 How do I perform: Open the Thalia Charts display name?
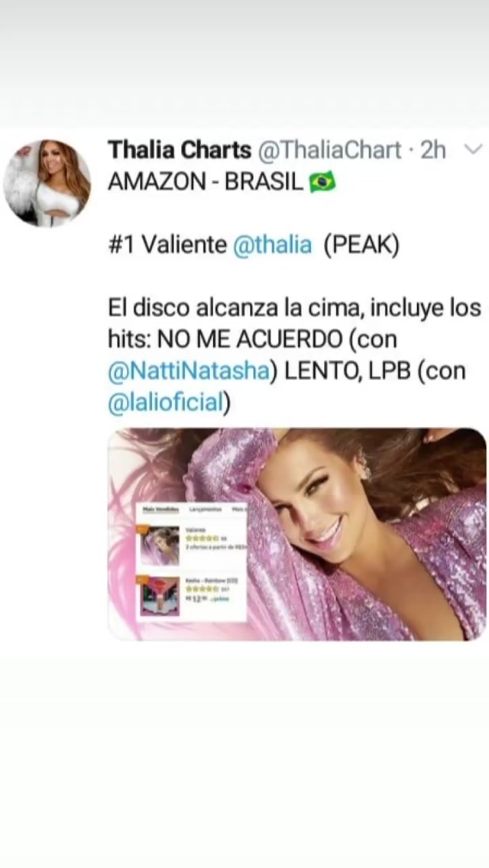pyautogui.click(x=180, y=150)
